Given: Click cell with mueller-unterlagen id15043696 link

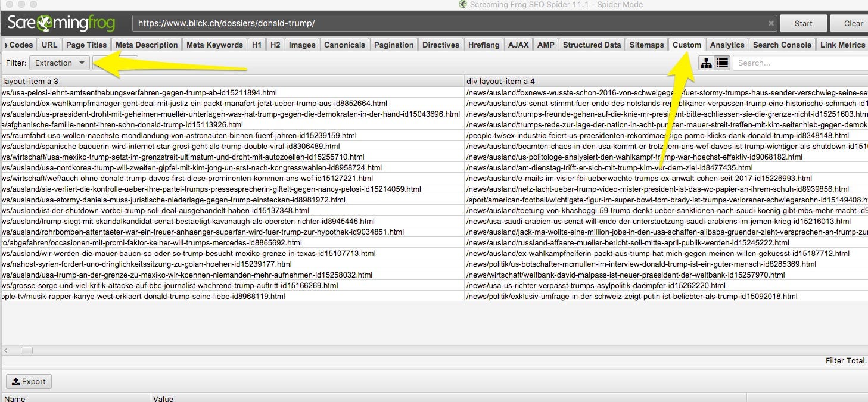Looking at the screenshot, I should (233, 114).
